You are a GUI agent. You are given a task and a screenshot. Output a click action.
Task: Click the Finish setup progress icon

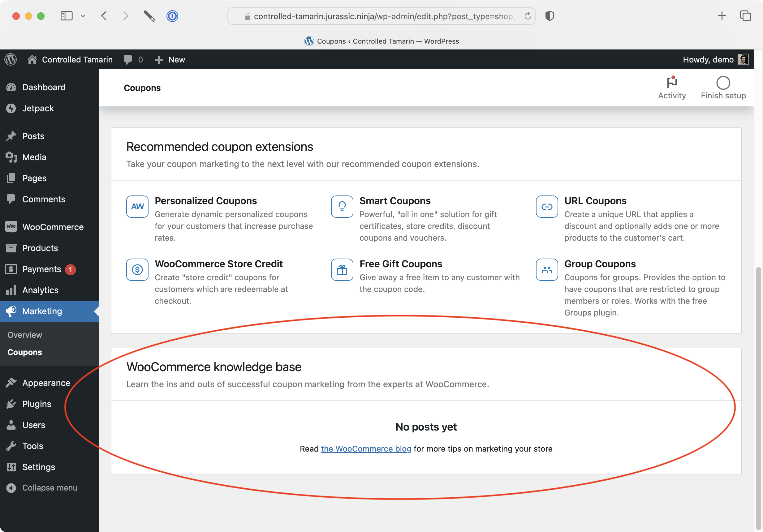tap(723, 83)
